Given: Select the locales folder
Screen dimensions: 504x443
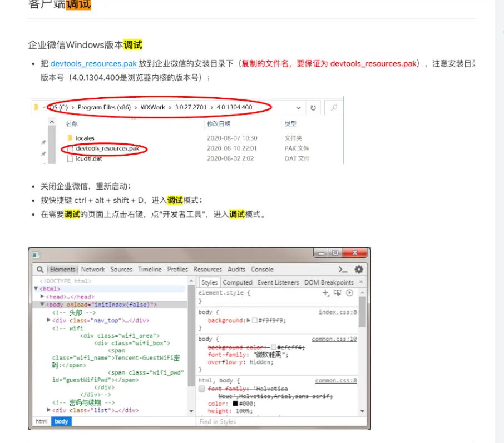Looking at the screenshot, I should [x=85, y=138].
